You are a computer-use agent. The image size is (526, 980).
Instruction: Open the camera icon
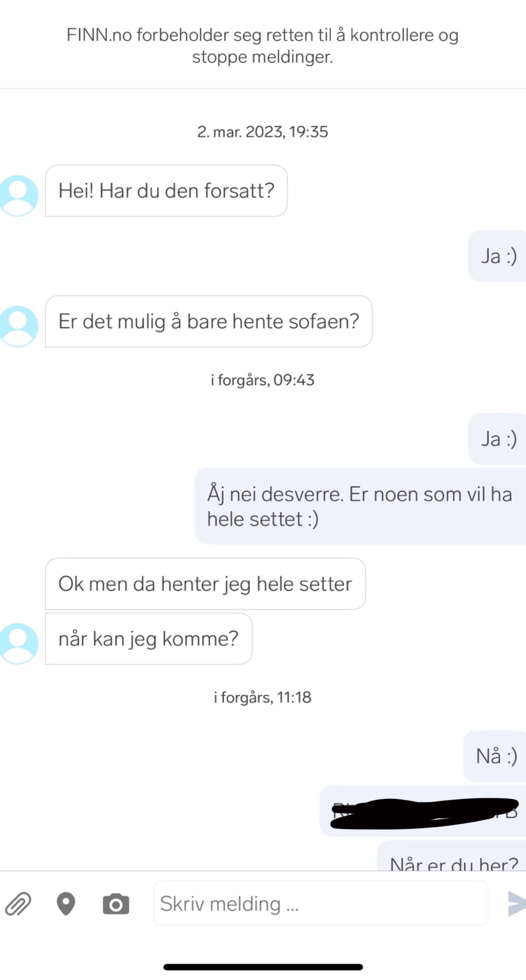point(116,904)
